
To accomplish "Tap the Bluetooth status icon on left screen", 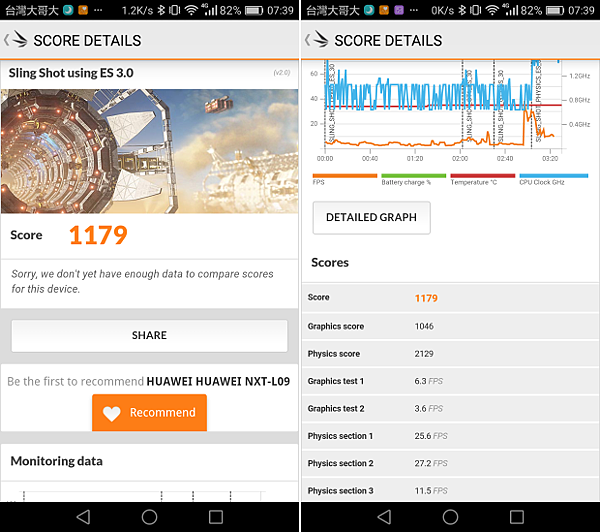I will [161, 10].
